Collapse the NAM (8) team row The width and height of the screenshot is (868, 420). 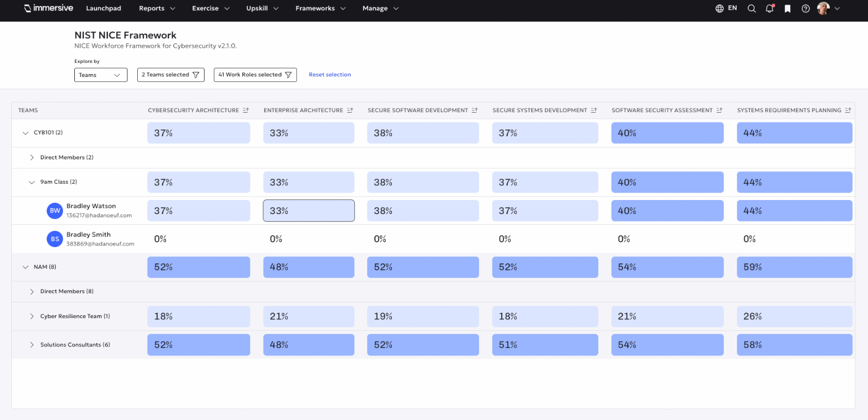(x=25, y=267)
